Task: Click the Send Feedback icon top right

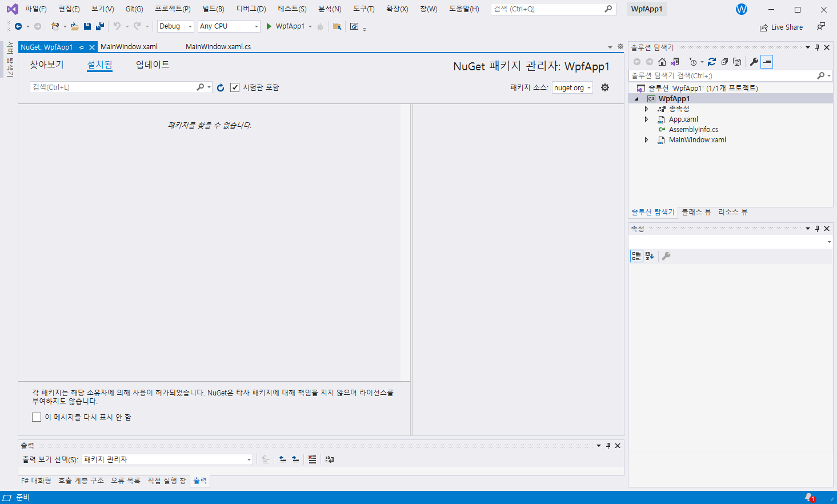Action: [821, 27]
